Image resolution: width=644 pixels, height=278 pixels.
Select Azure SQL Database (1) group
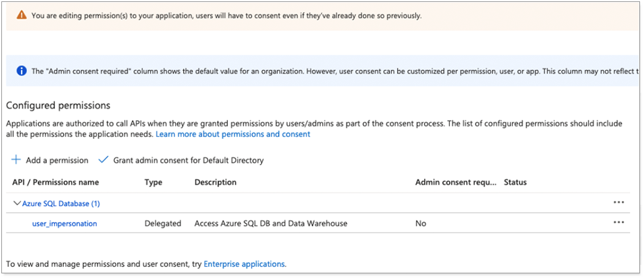[61, 204]
